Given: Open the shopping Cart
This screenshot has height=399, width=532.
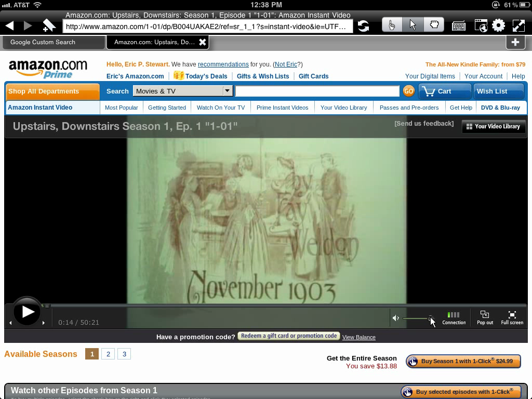Looking at the screenshot, I should tap(445, 91).
